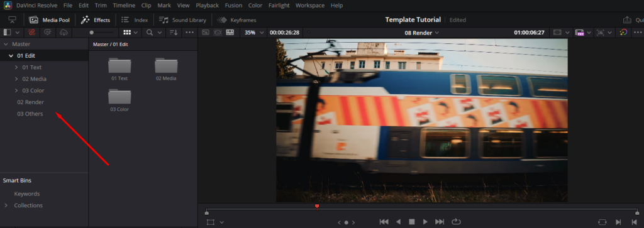Toggle the Media Pool panel
Screen dimensions: 644x228
point(50,19)
